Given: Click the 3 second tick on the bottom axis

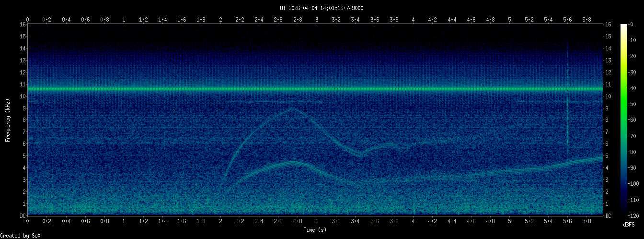Looking at the screenshot, I should pyautogui.click(x=317, y=221).
